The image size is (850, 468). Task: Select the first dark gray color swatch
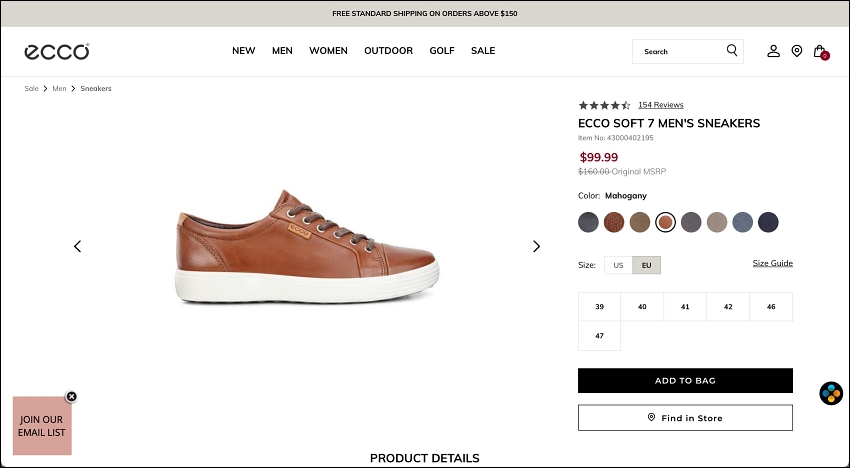(588, 222)
